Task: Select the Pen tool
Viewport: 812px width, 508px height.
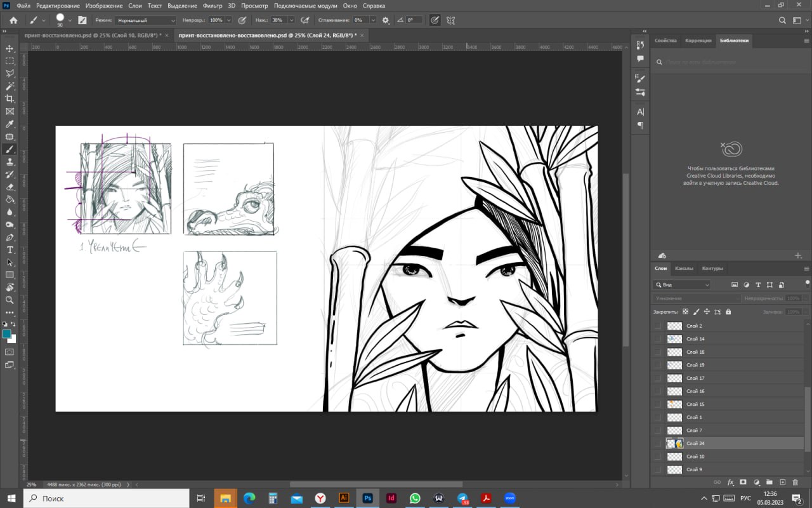Action: 10,237
